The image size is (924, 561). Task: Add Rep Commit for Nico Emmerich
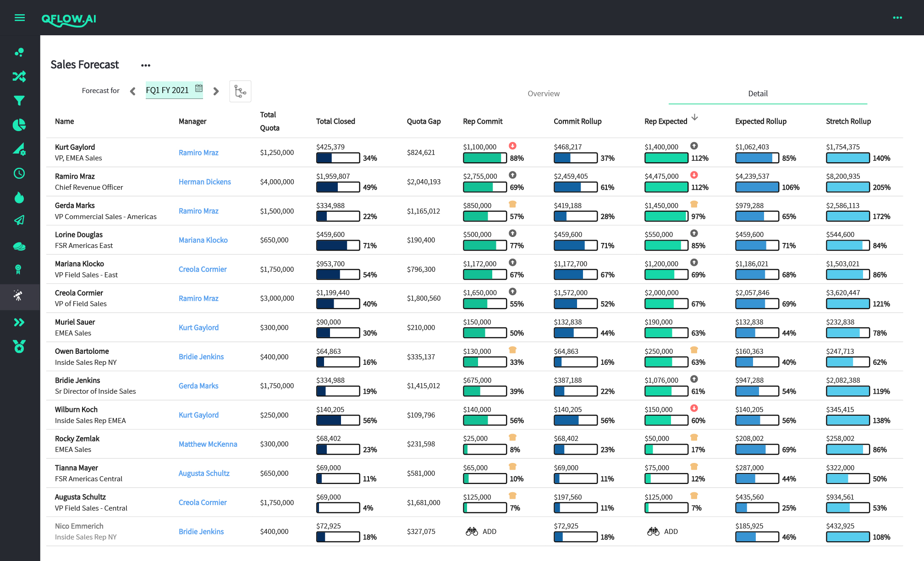tap(481, 532)
